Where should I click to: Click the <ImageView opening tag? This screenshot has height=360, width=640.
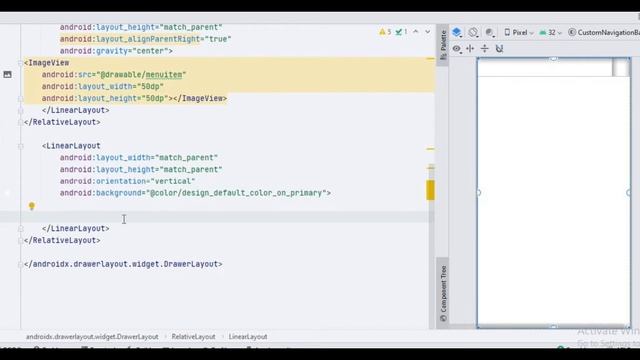(x=47, y=63)
